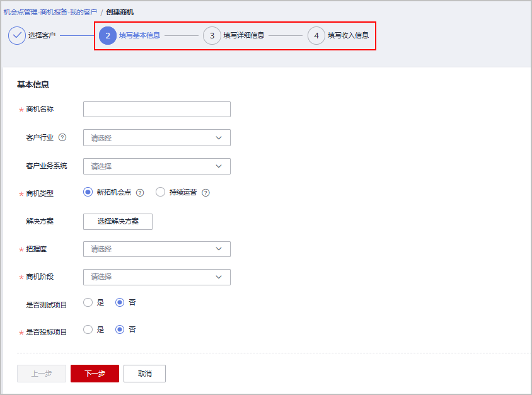
Task: Click the 选择解决方案 button
Action: [117, 222]
